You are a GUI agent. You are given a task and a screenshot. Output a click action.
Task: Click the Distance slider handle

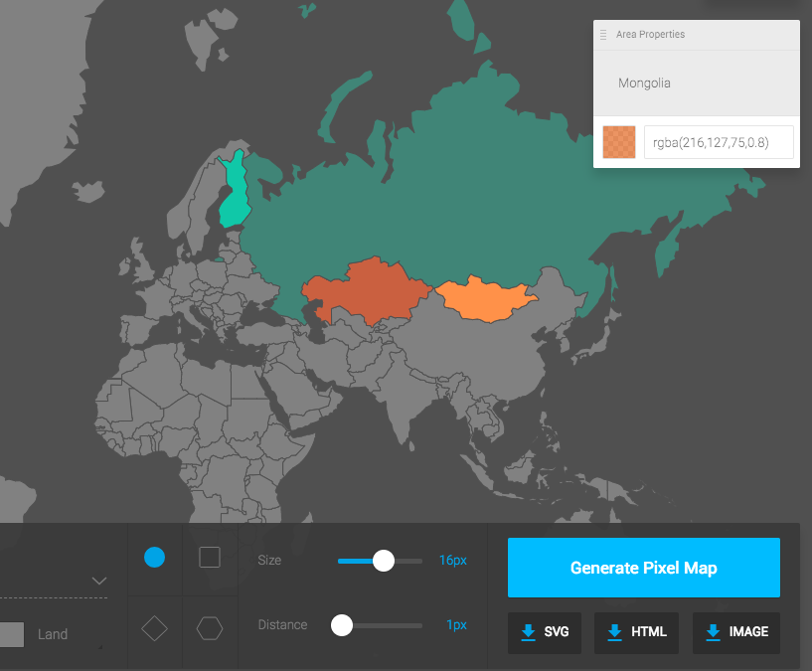click(x=342, y=625)
